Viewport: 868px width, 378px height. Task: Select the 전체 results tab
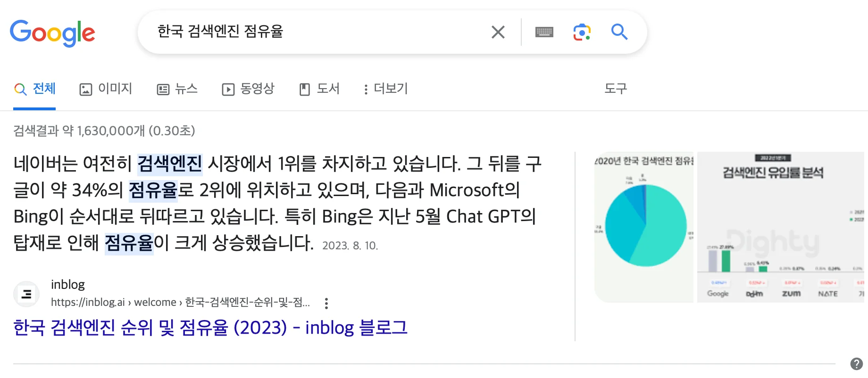pos(34,89)
